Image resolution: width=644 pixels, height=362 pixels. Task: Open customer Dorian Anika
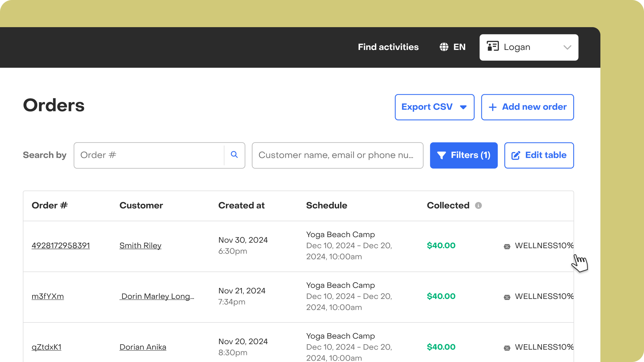143,347
